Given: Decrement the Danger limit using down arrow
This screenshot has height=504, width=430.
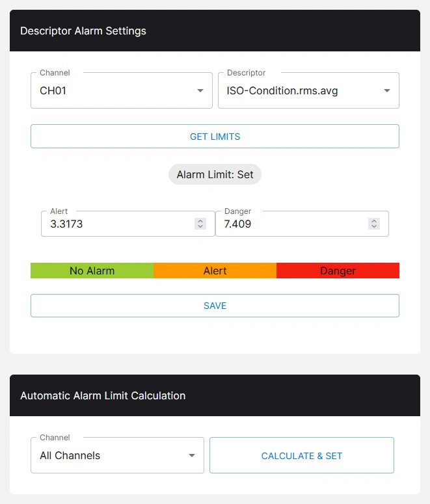Looking at the screenshot, I should click(374, 227).
